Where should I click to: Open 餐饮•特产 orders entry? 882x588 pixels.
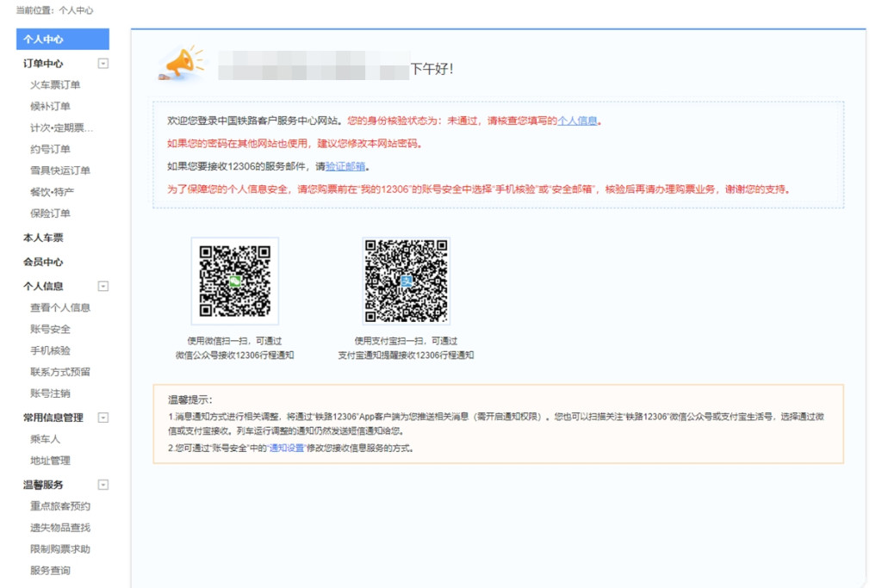tap(52, 192)
